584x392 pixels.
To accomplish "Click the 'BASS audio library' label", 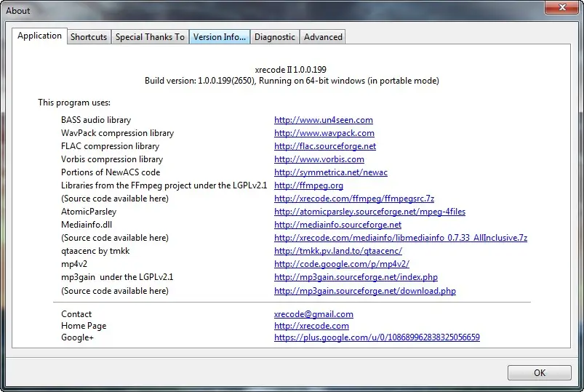I will click(x=96, y=120).
